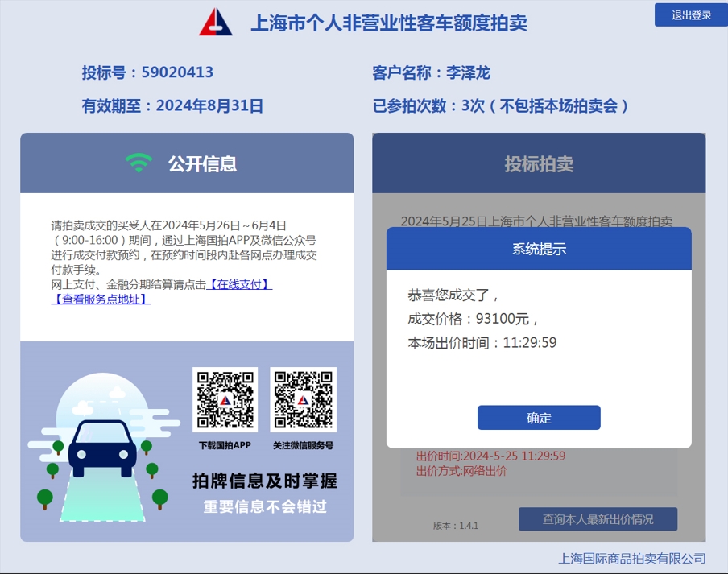Click the 上海国际商品拍卖有限公司 footer text
Viewport: 728px width, 574px height.
click(x=631, y=558)
